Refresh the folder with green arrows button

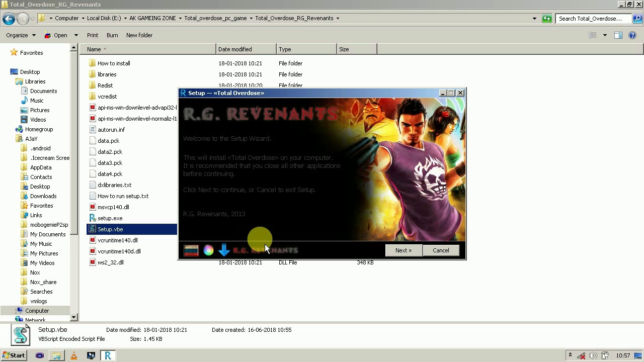point(547,19)
